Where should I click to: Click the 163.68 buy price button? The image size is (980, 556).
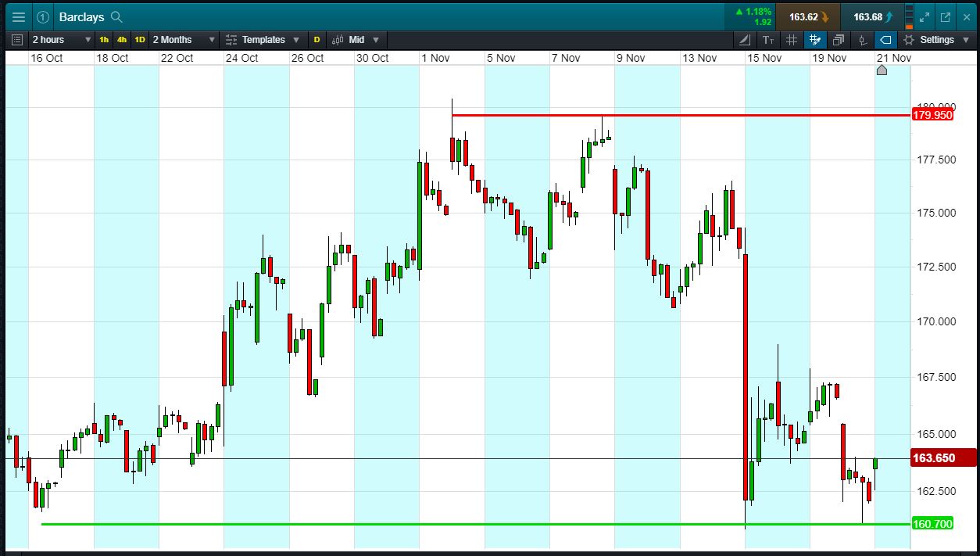coord(872,16)
